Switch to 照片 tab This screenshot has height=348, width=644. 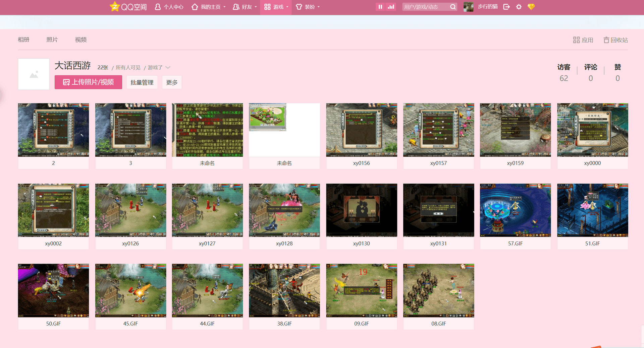click(52, 40)
